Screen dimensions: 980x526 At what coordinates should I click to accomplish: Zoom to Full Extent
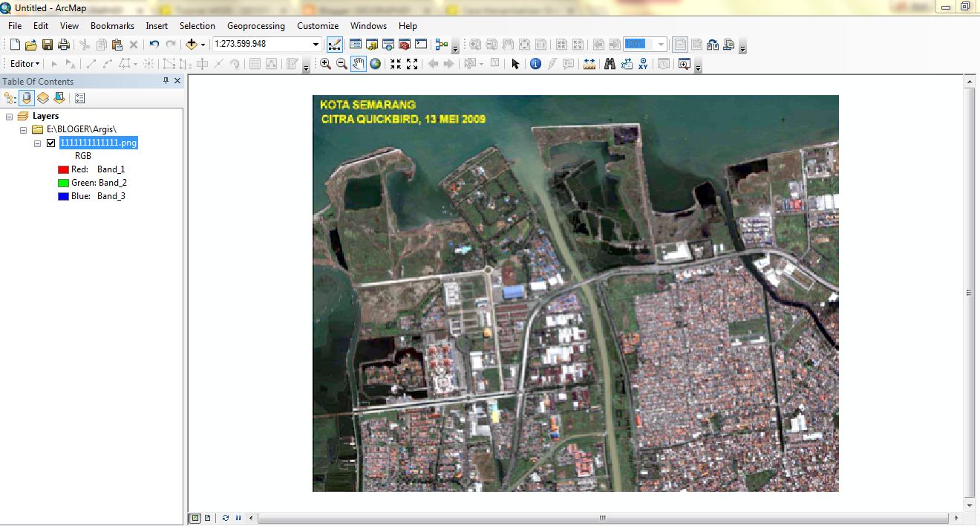374,64
